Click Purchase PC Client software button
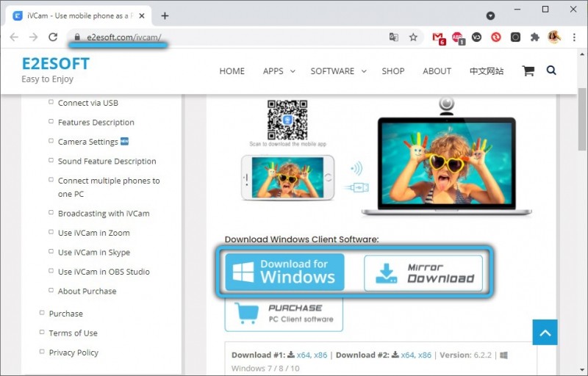This screenshot has height=376, width=588. (284, 314)
